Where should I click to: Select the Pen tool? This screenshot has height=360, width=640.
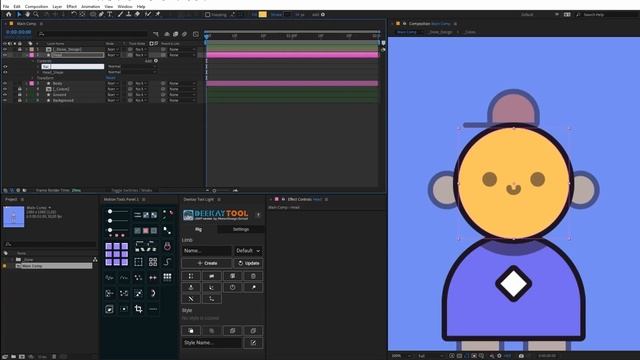(101, 14)
